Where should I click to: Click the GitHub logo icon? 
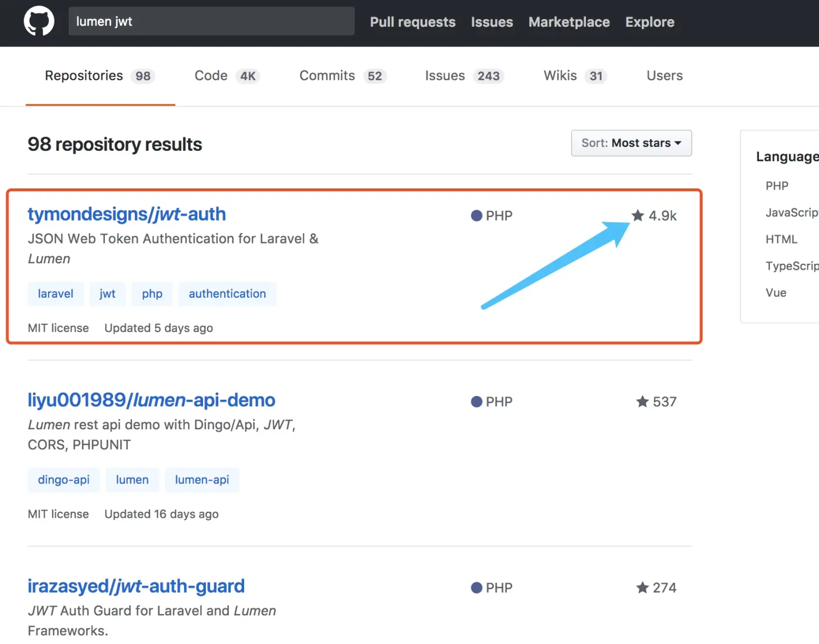coord(39,21)
